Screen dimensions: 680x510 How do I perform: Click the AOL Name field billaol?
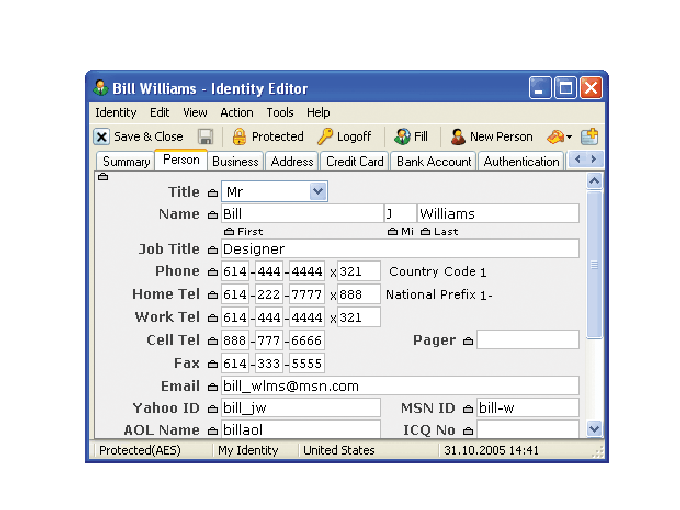click(x=301, y=430)
